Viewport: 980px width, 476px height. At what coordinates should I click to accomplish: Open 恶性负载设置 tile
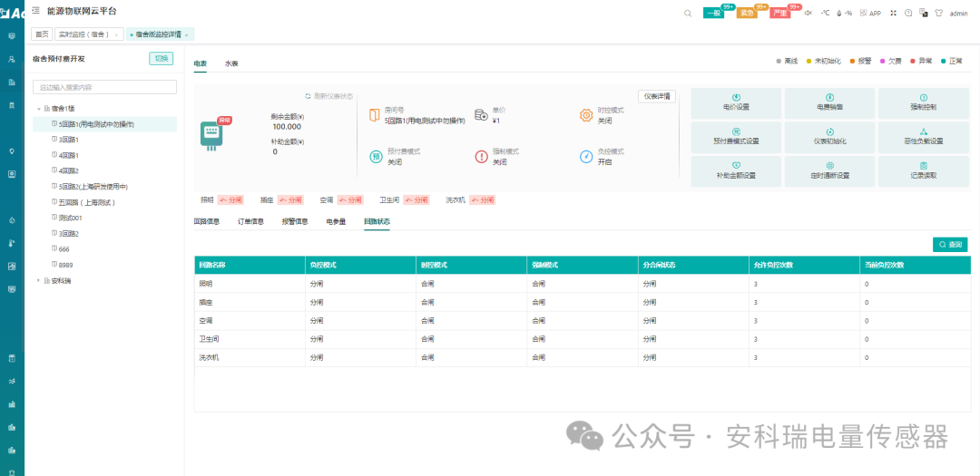[923, 137]
